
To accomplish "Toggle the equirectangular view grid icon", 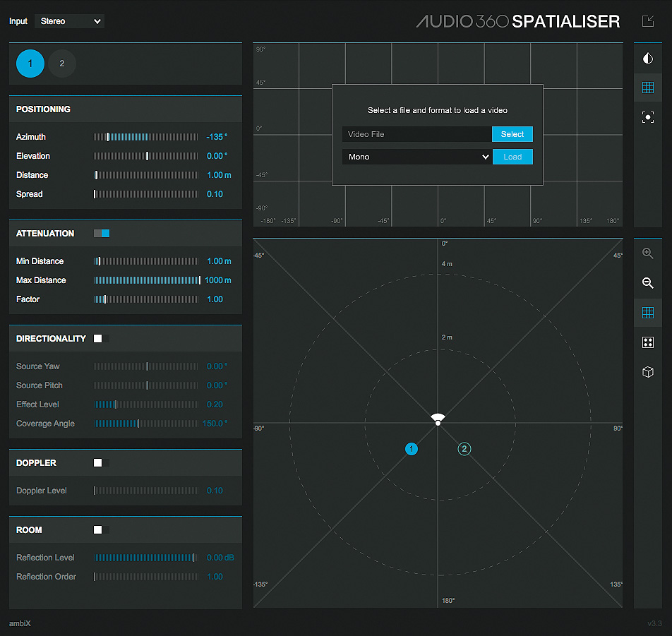I will (647, 88).
